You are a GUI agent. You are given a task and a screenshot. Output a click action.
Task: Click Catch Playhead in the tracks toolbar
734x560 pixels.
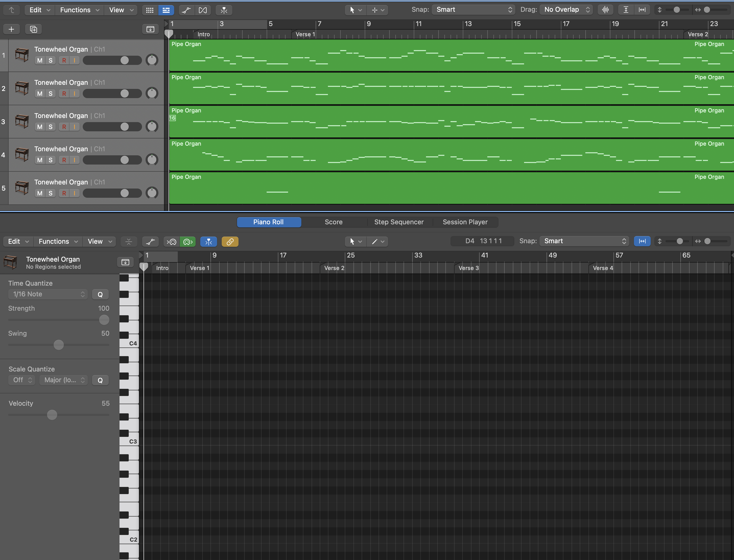tap(224, 10)
